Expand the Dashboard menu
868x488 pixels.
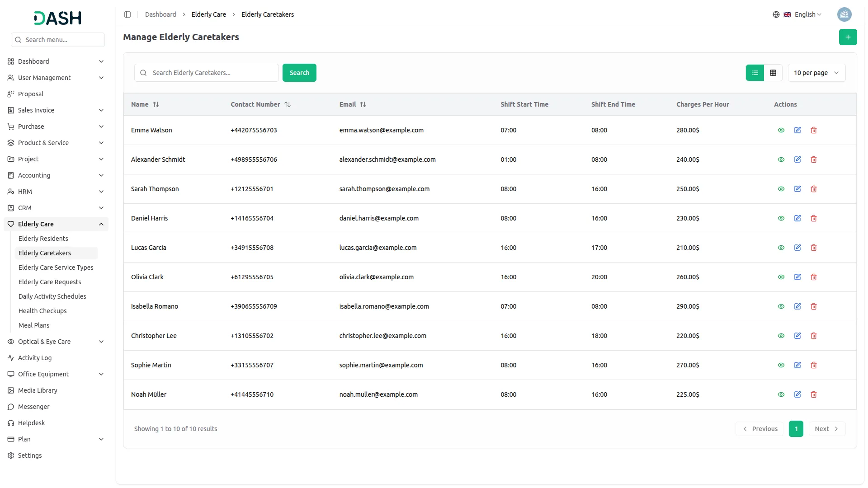pos(56,61)
